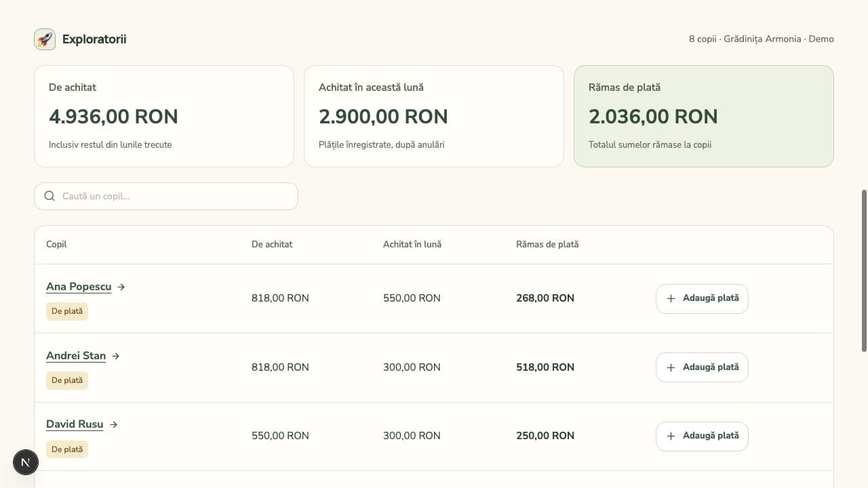Click the 4.936,00 RON total amount
Screen dimensions: 868x488
click(113, 117)
